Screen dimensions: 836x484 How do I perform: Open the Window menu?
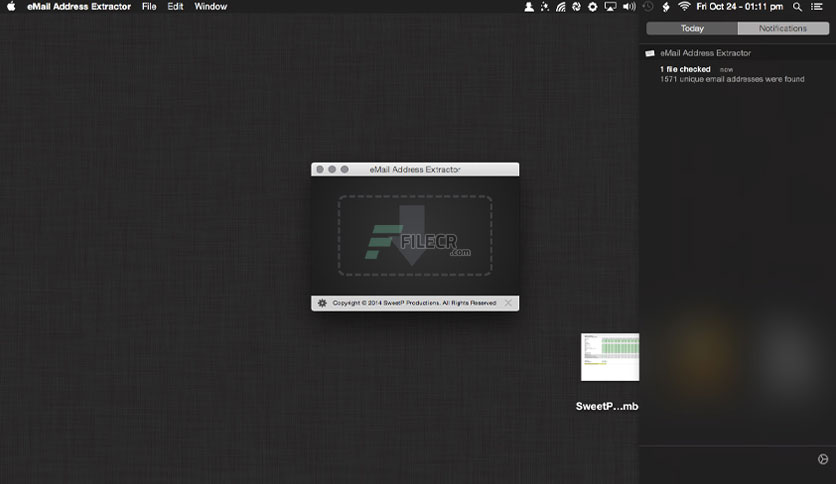pos(210,6)
